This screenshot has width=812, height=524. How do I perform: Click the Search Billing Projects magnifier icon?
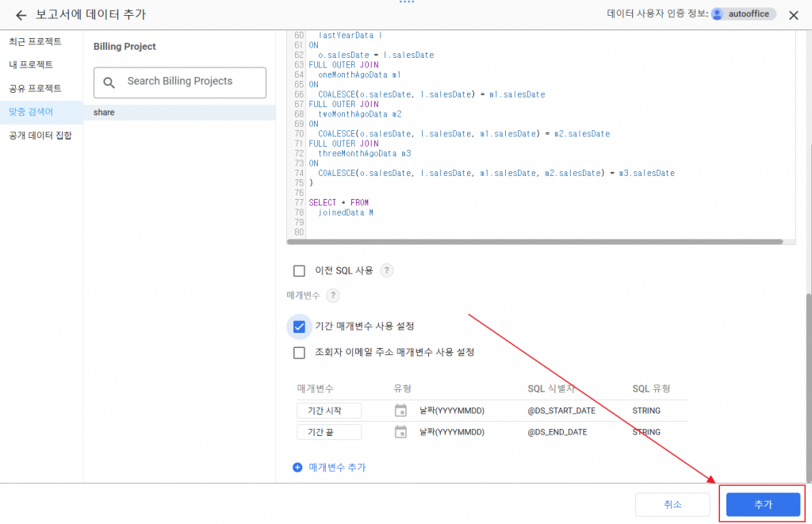109,82
